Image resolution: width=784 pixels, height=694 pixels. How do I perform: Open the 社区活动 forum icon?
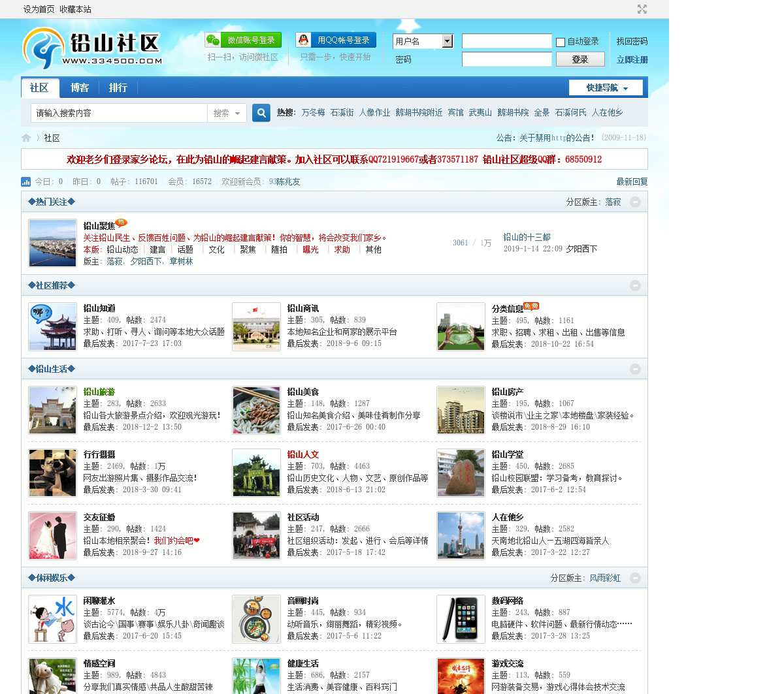[x=256, y=535]
